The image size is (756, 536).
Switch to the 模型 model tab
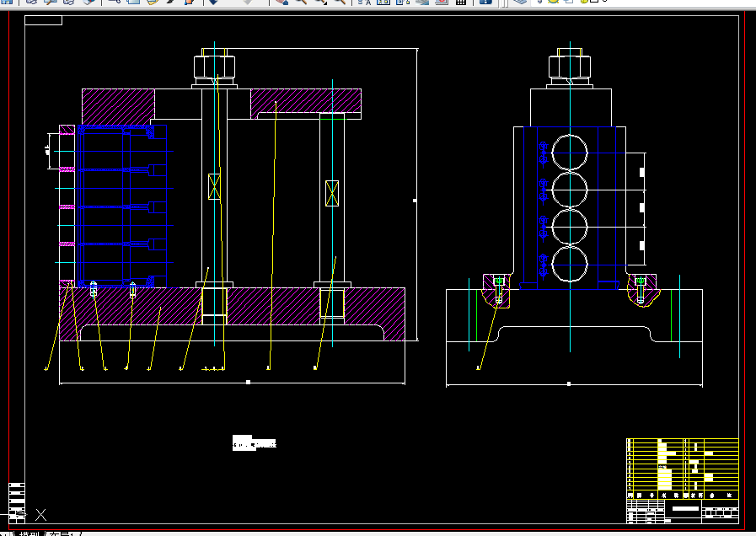29,534
